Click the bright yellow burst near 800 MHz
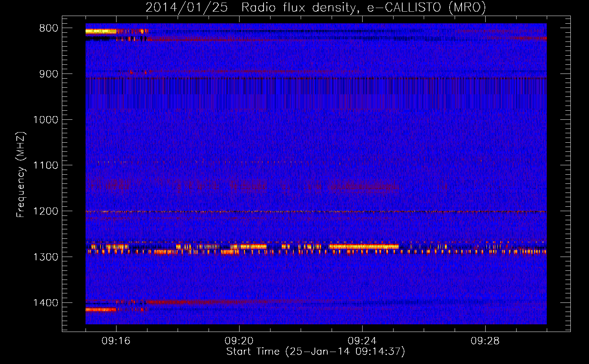 (x=101, y=31)
